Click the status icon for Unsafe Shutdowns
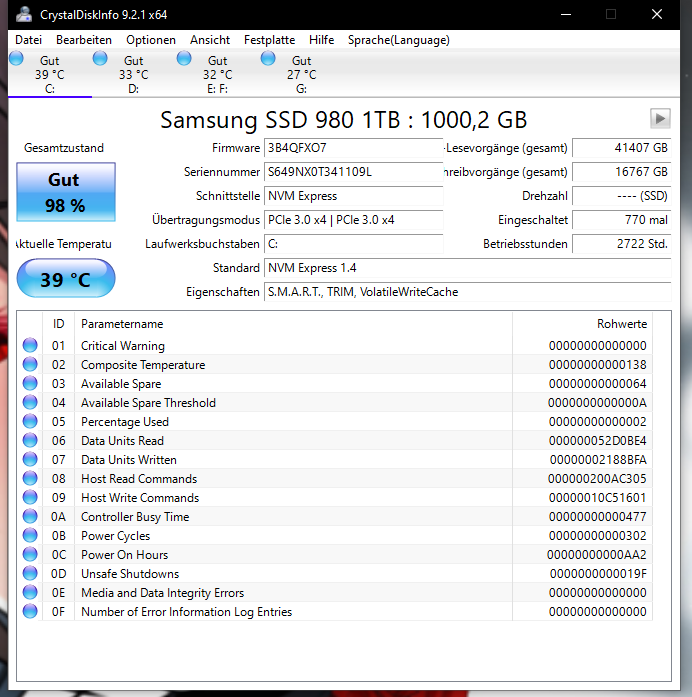Image resolution: width=692 pixels, height=697 pixels. [x=30, y=573]
